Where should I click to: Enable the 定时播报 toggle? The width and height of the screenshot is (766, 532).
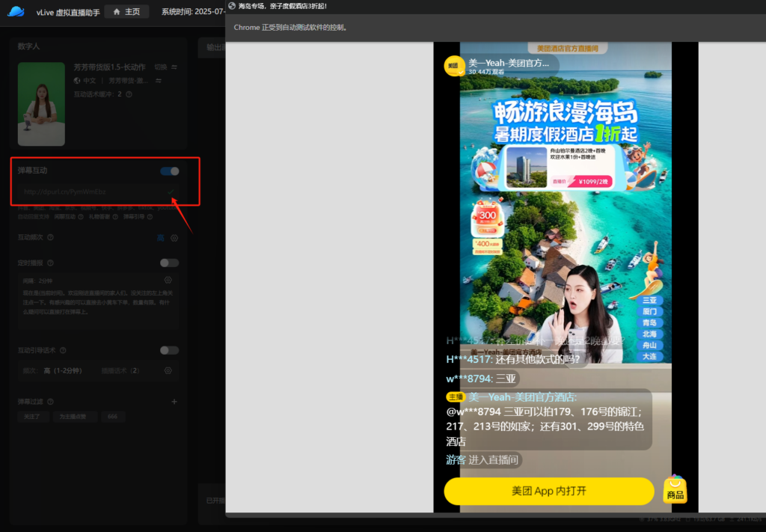170,263
